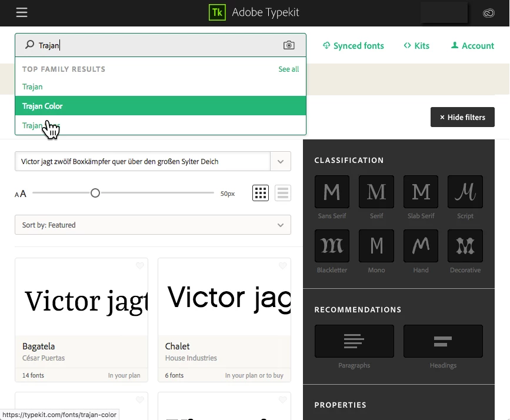Image resolution: width=510 pixels, height=420 pixels.
Task: Filter by Sans Serif classification
Action: click(332, 192)
